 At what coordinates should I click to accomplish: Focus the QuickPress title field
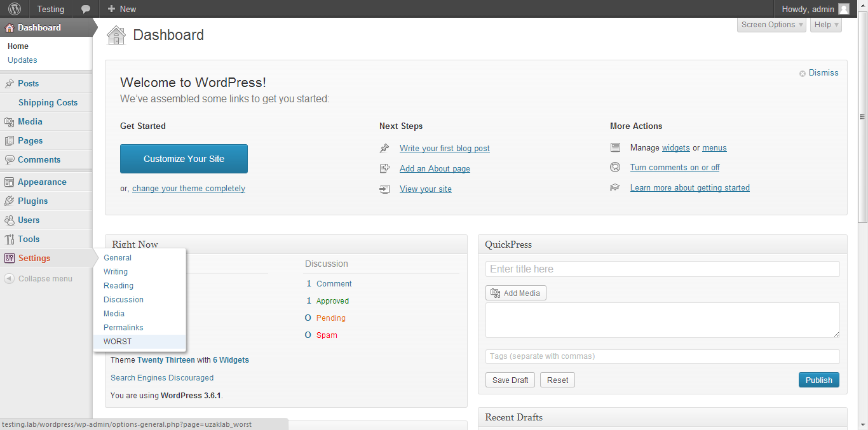coord(662,269)
